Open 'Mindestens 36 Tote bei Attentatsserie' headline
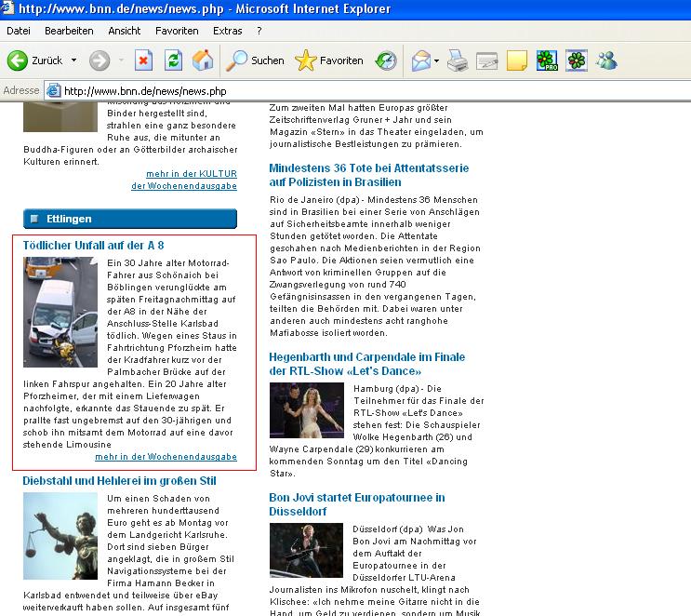Viewport: 691px width, 616px height. pos(369,175)
